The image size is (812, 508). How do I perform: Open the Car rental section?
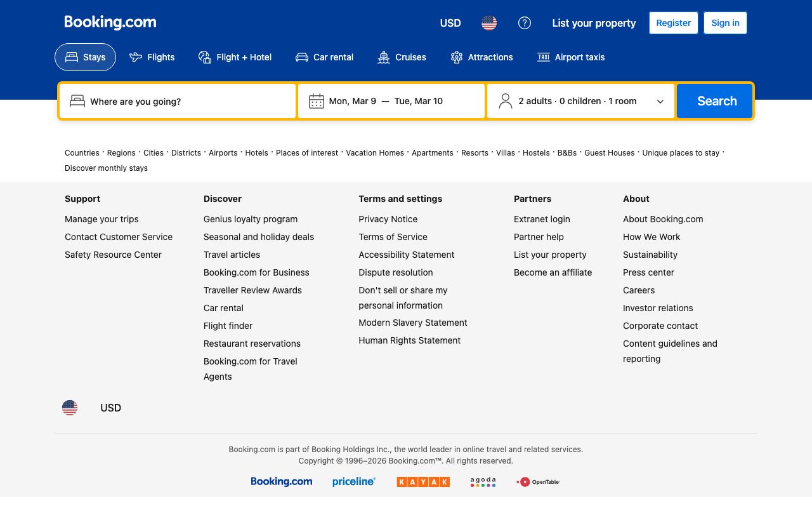324,57
